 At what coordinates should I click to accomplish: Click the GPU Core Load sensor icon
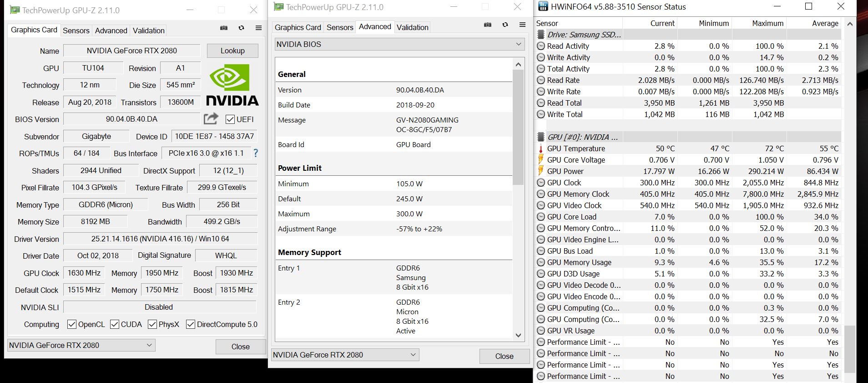tap(541, 217)
